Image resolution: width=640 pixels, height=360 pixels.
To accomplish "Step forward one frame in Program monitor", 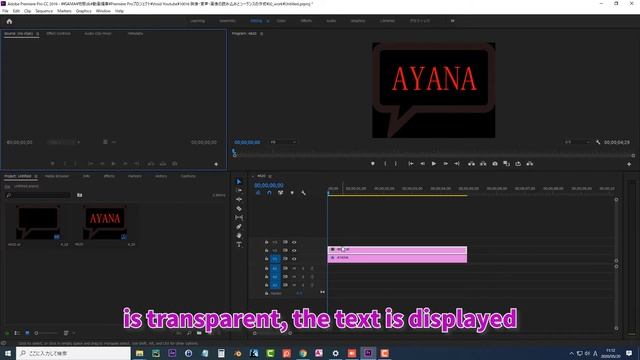I will coord(445,164).
